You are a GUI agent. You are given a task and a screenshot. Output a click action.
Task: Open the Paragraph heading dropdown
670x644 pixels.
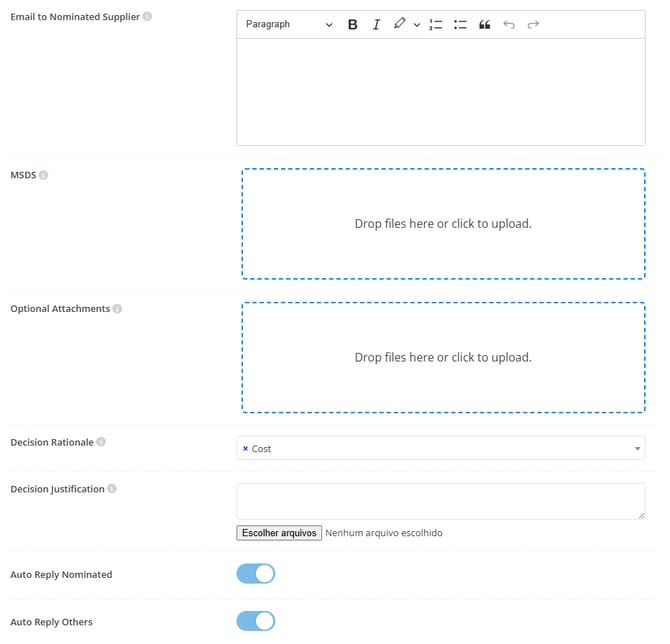tap(289, 24)
